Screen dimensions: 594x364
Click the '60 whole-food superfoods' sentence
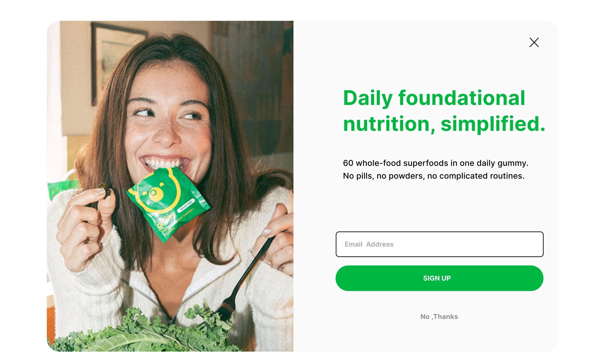(x=435, y=163)
